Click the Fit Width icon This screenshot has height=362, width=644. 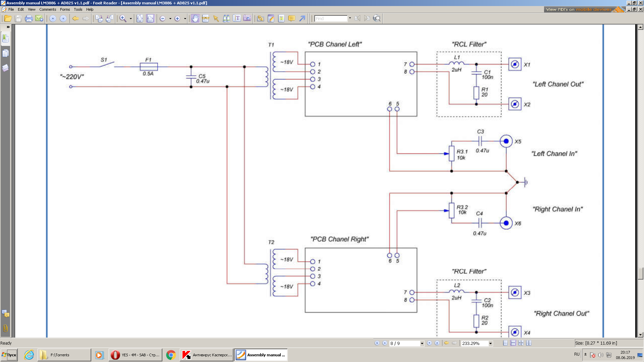[x=150, y=18]
